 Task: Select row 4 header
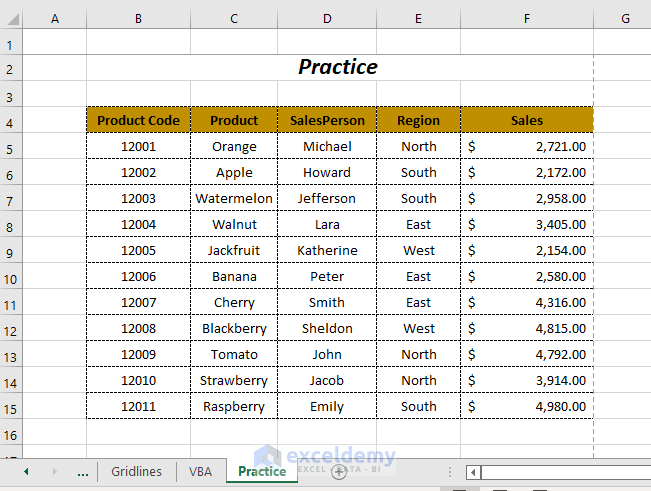coord(10,121)
